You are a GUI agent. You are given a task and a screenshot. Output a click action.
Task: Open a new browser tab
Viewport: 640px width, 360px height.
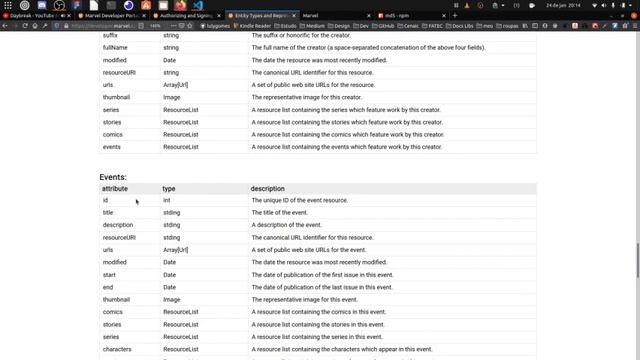pyautogui.click(x=455, y=16)
